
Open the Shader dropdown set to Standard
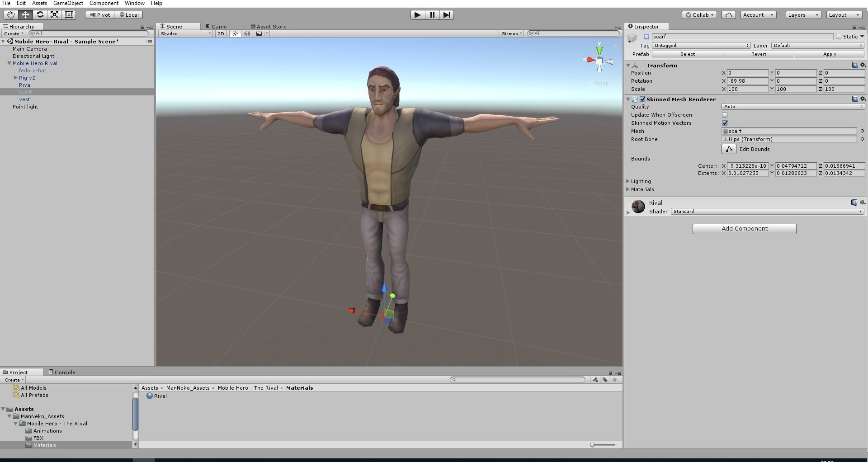coord(767,212)
